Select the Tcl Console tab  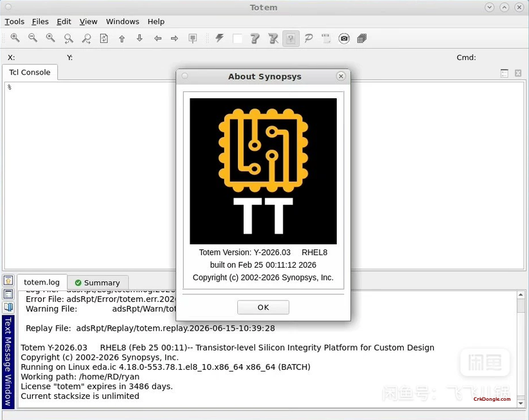tap(30, 73)
